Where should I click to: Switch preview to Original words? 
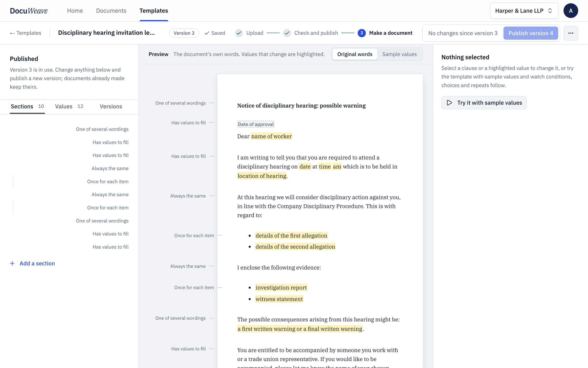(x=355, y=54)
